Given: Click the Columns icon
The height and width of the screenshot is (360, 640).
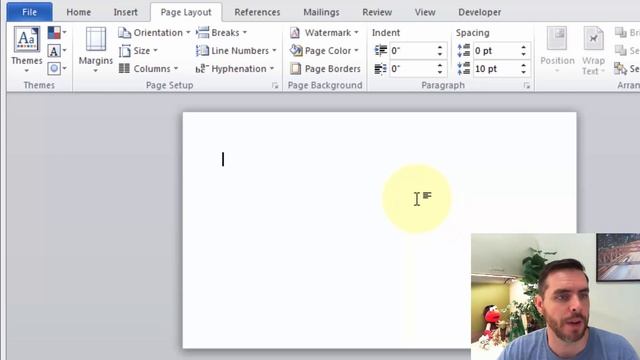Looking at the screenshot, I should tap(124, 68).
